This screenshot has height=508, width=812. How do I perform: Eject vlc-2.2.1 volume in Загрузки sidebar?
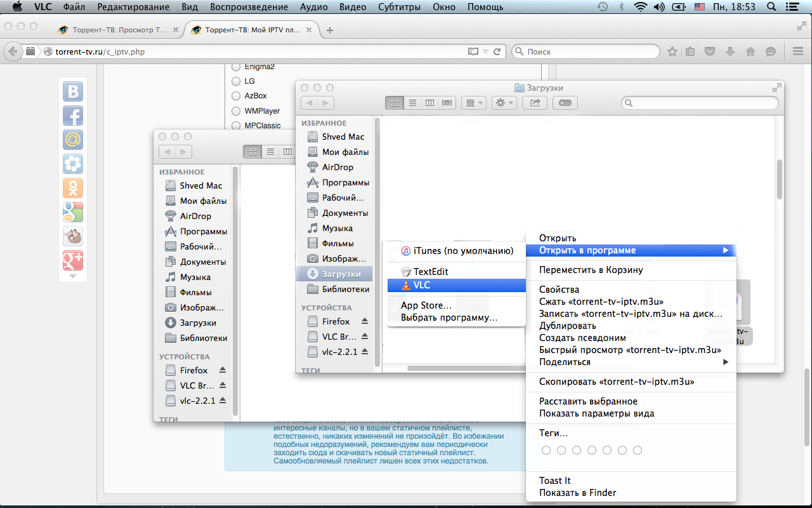pyautogui.click(x=365, y=352)
